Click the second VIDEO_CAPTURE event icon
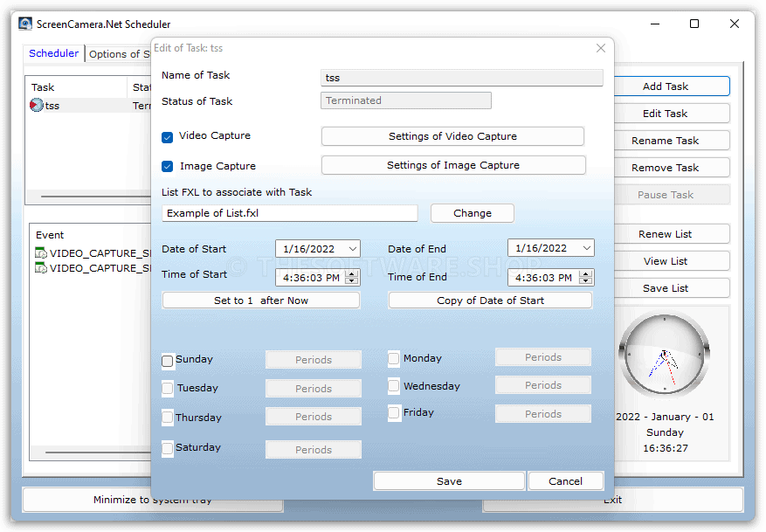The height and width of the screenshot is (532, 766). pyautogui.click(x=41, y=268)
